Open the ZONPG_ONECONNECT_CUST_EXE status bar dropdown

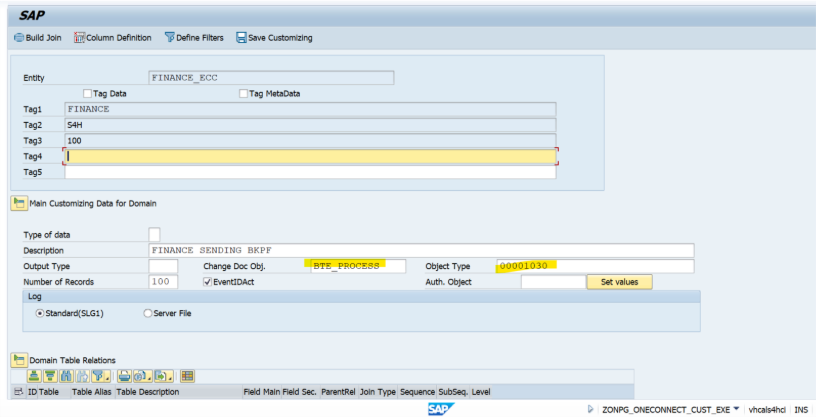737,410
